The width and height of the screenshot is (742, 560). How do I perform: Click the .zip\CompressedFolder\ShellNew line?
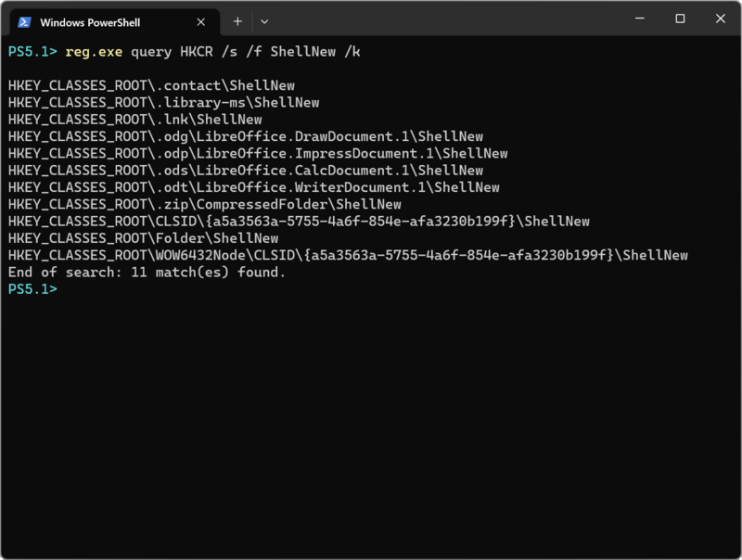coord(204,205)
